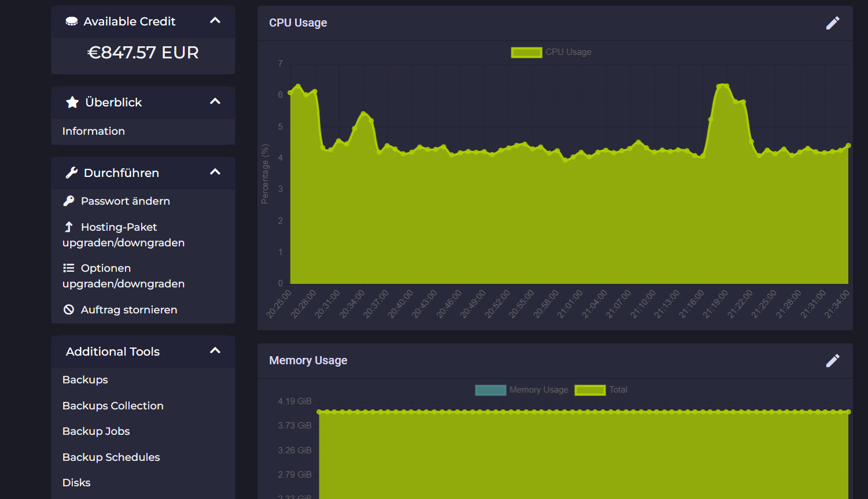Click the coins icon beside Available Credit
The image size is (868, 499).
(x=72, y=21)
